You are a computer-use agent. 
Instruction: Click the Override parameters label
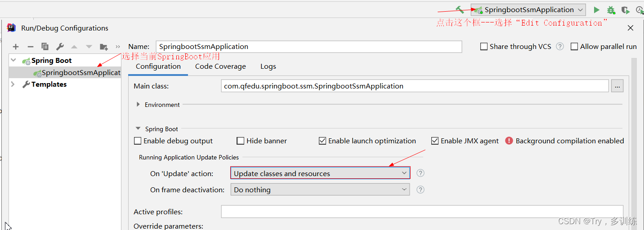(x=169, y=226)
